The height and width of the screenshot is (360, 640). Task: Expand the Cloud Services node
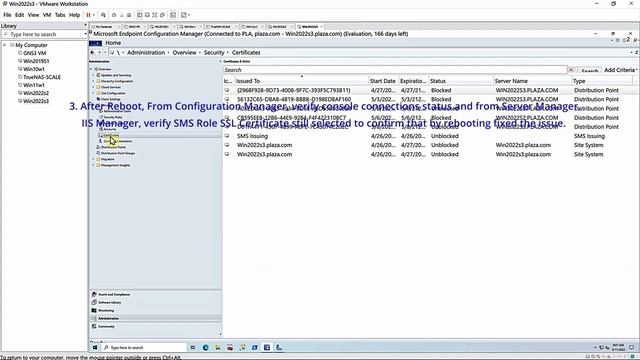point(93,87)
